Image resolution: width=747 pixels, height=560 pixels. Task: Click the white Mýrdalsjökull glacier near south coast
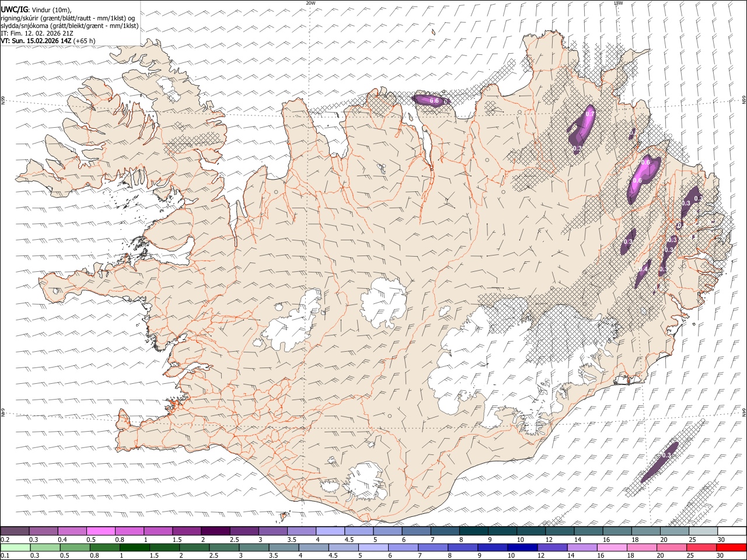[365, 481]
